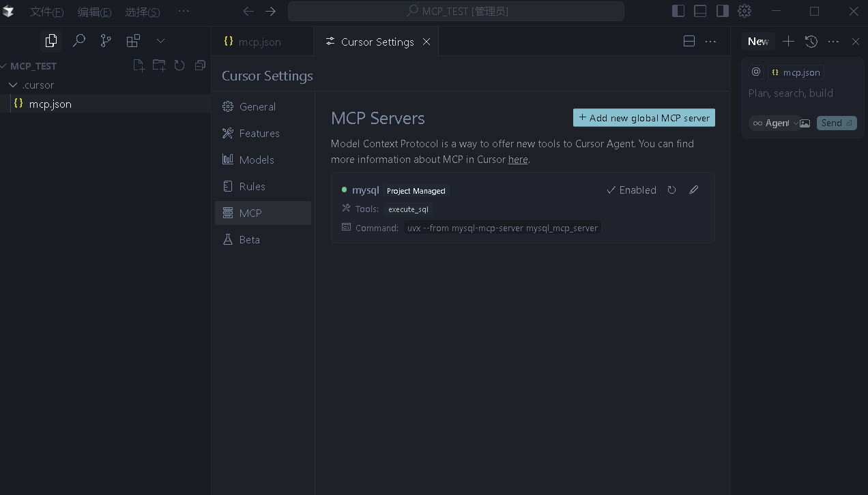Click Add new global MCP server
This screenshot has width=868, height=495.
(x=643, y=117)
